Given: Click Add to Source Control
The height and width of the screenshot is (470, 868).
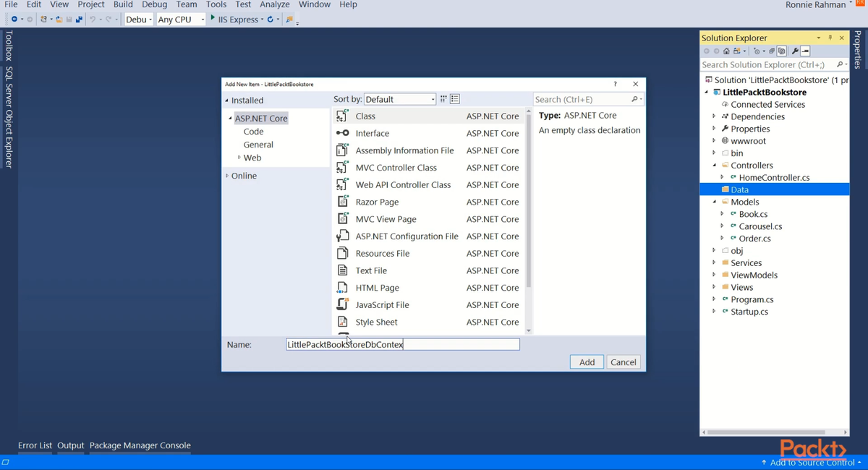Looking at the screenshot, I should tap(811, 462).
